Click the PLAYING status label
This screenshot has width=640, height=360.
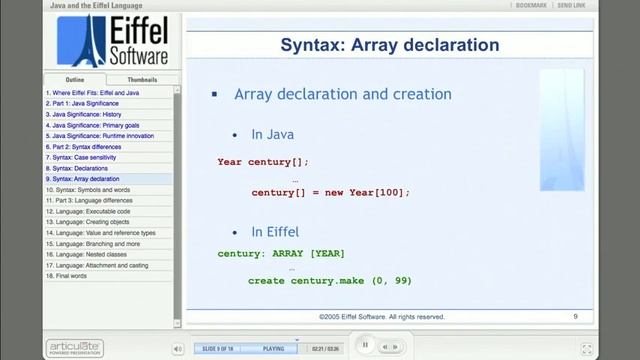273,349
